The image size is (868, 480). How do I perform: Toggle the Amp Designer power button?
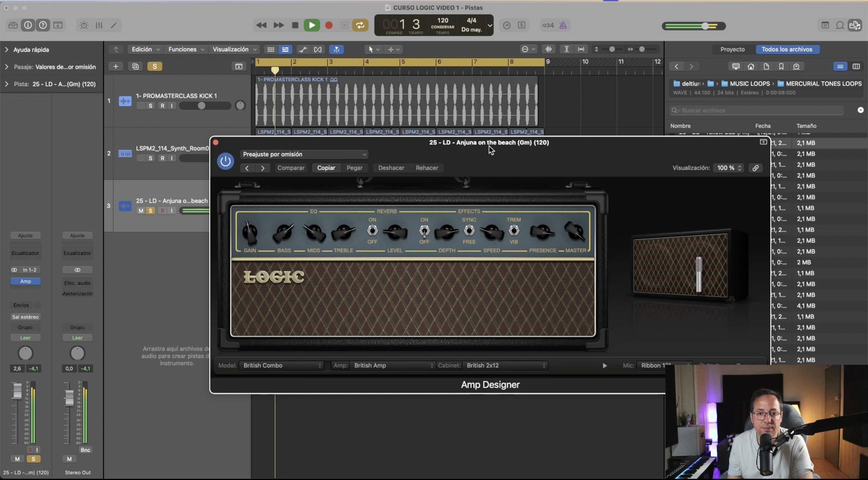225,161
